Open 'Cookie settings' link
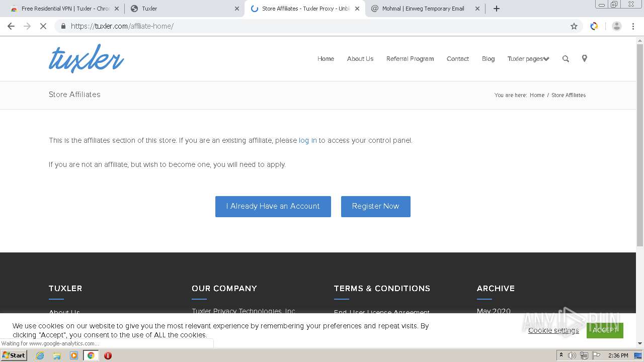This screenshot has width=644, height=362. 553,330
